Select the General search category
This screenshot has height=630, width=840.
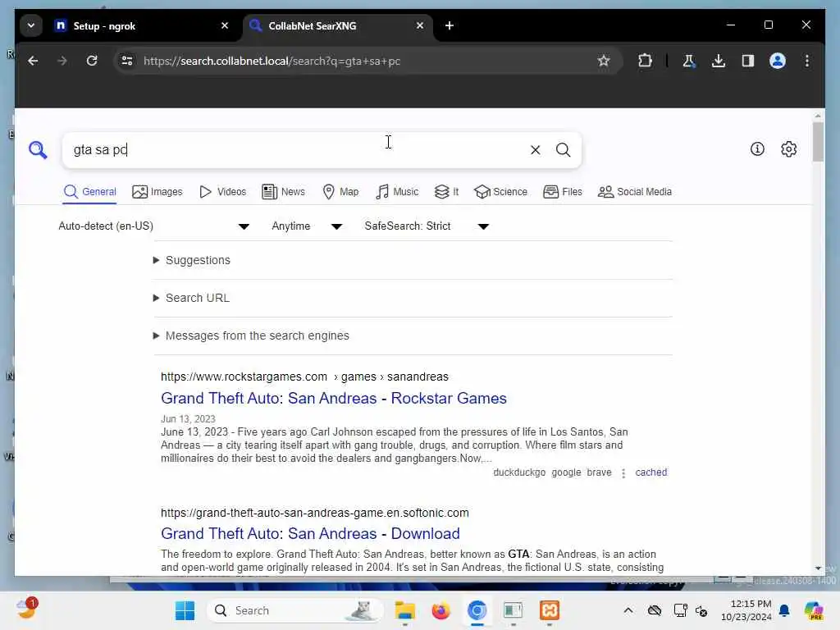(x=89, y=192)
